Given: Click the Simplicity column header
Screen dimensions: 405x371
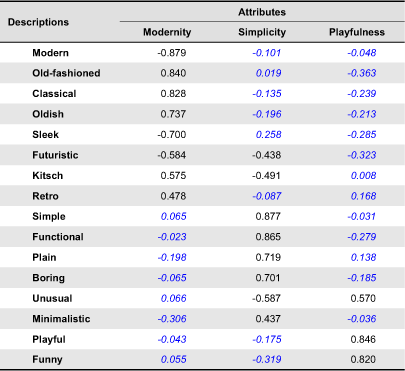Looking at the screenshot, I should (262, 32).
